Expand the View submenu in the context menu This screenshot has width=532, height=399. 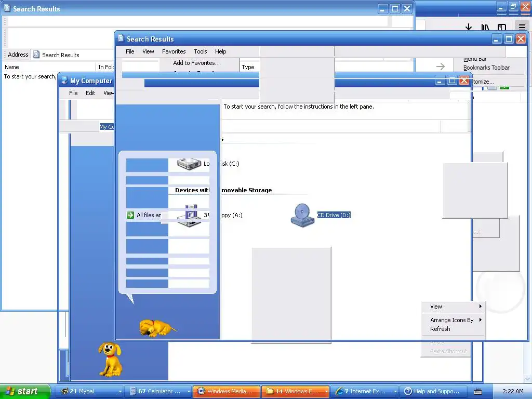453,307
